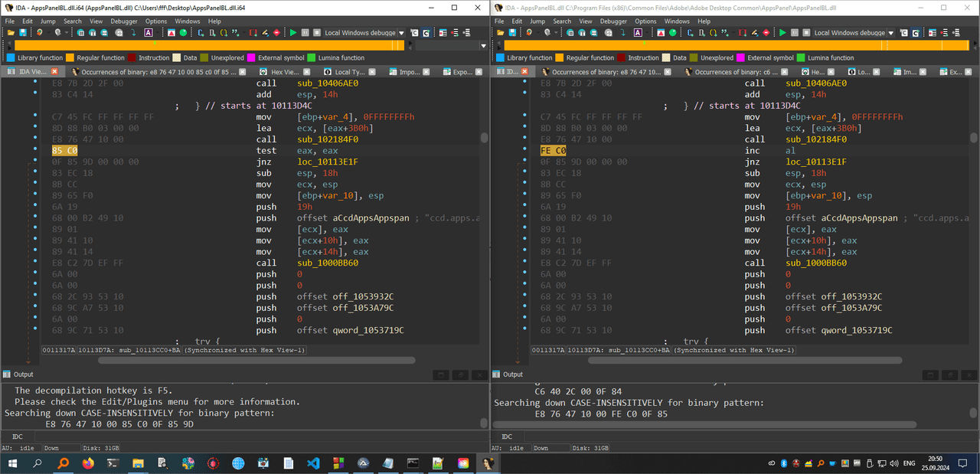Click the red stop-sign breakpoint icon, left window

click(x=276, y=33)
